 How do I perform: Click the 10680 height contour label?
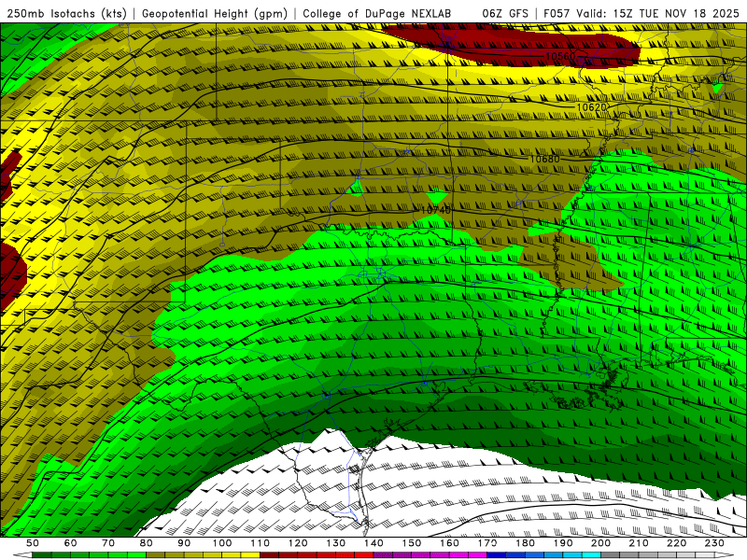[545, 159]
